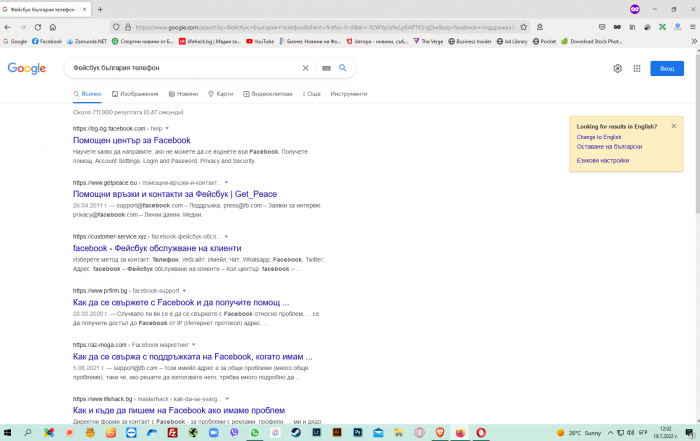Submit search with the magnifier icon

pos(342,68)
